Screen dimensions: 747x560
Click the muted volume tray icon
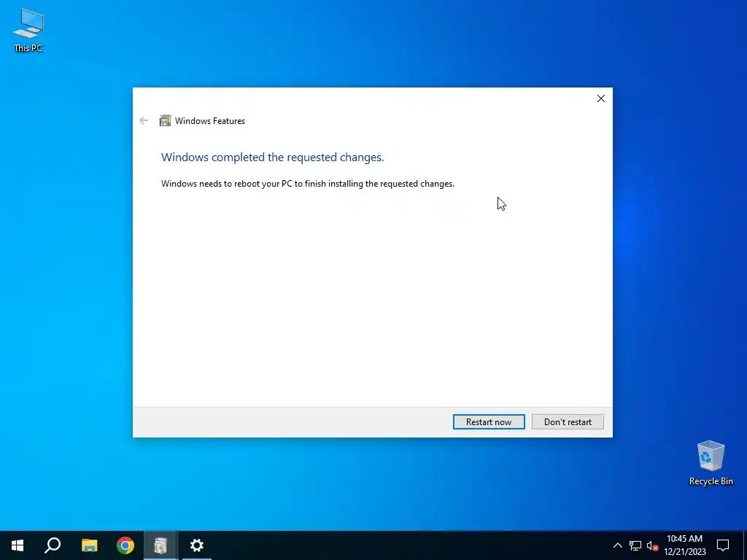tap(652, 545)
